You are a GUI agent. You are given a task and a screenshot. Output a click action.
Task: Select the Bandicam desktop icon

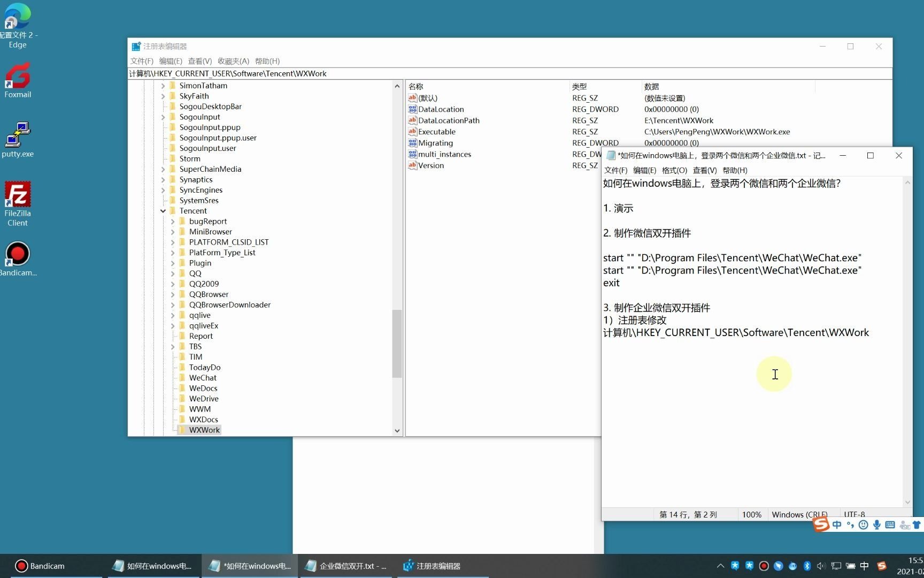point(18,260)
